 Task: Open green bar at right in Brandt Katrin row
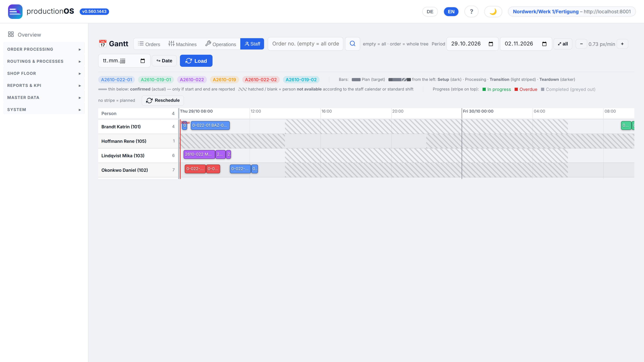tap(626, 125)
